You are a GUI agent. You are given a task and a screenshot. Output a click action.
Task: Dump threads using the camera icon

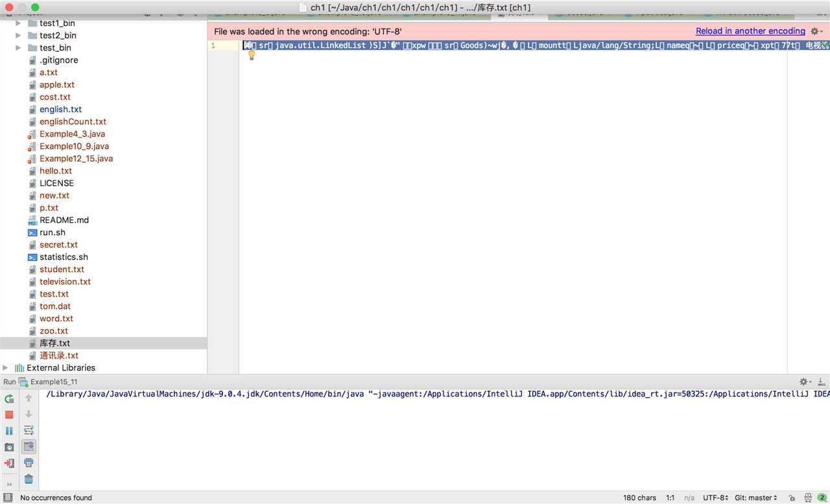click(9, 447)
